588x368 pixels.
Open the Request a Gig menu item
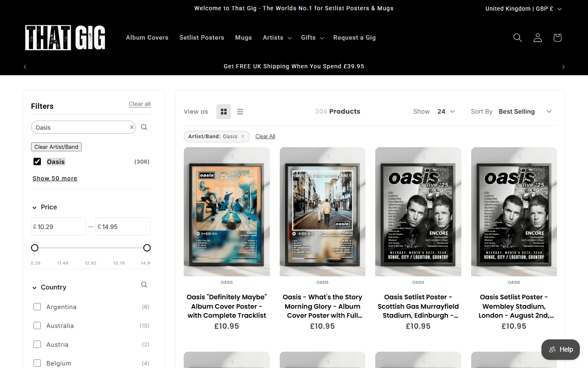pos(354,38)
